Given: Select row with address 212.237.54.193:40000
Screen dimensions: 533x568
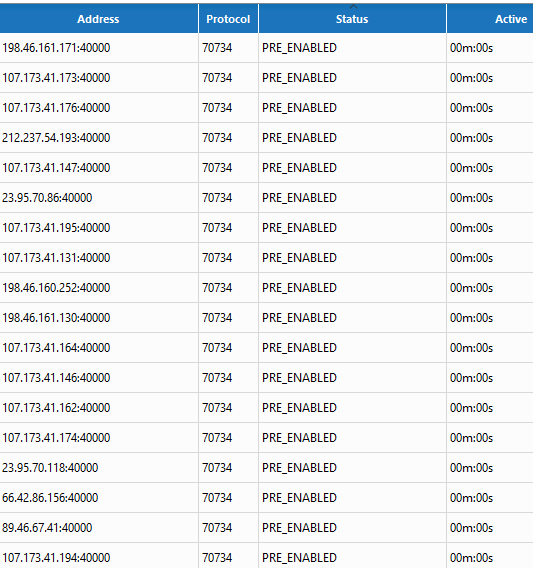Looking at the screenshot, I should point(266,138).
